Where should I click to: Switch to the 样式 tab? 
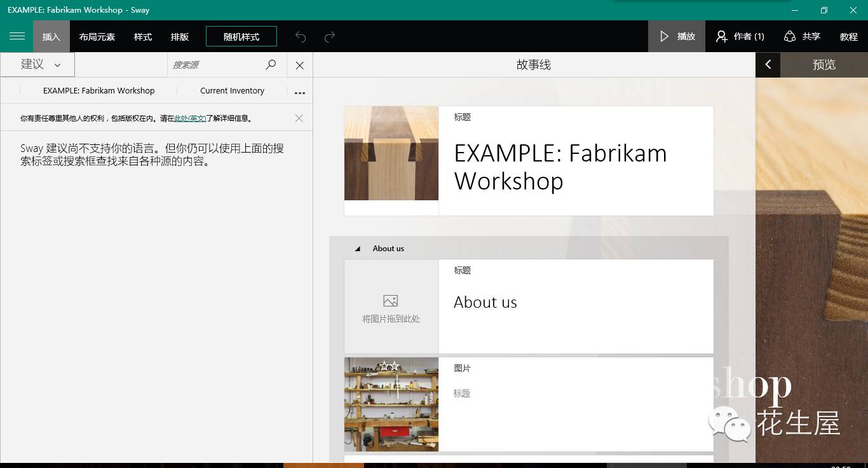[143, 37]
